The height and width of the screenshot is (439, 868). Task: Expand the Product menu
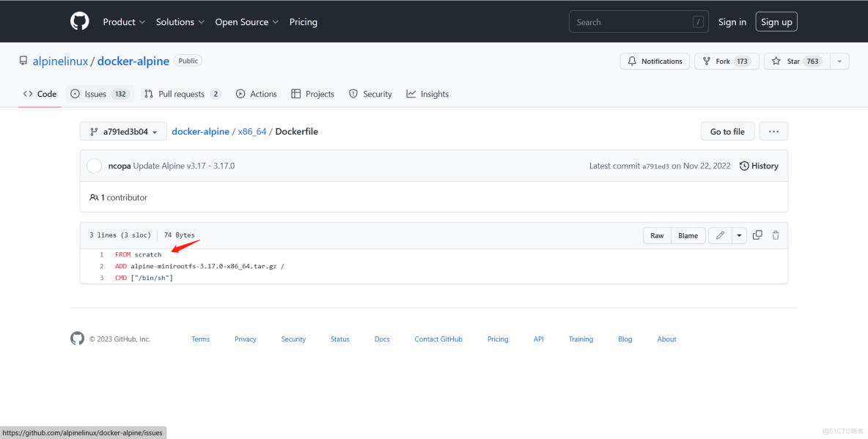pos(124,22)
